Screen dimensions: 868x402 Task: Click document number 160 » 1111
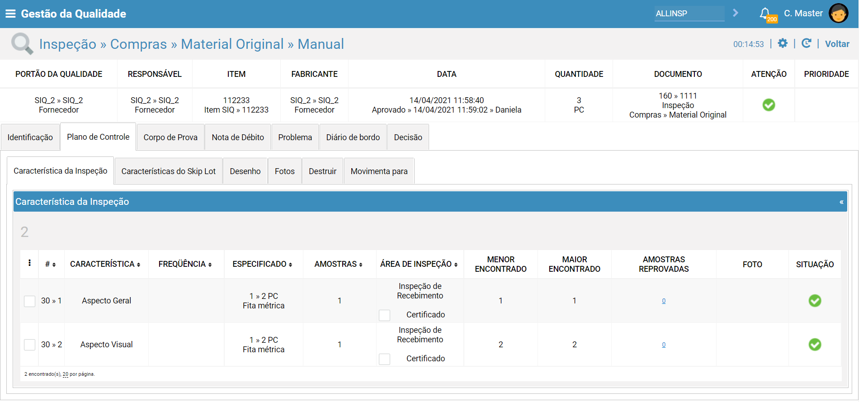click(x=678, y=96)
